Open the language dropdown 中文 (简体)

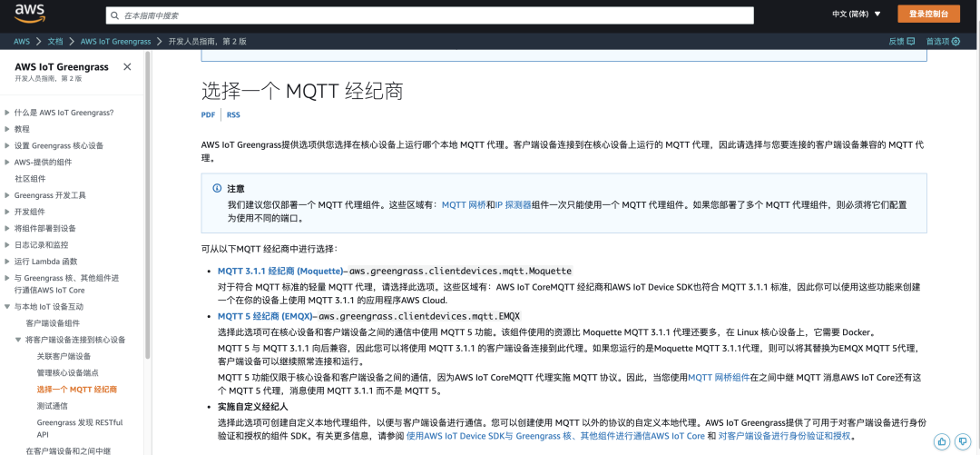click(857, 14)
